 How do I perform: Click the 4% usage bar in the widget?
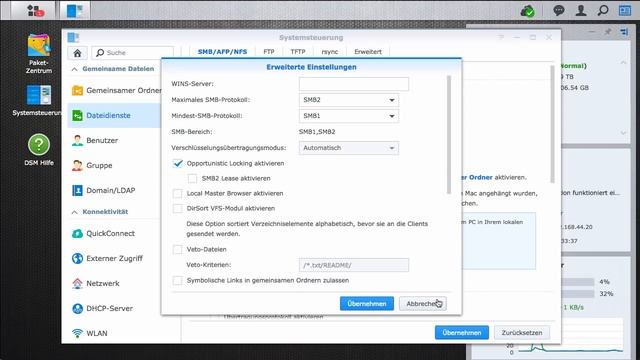click(578, 282)
